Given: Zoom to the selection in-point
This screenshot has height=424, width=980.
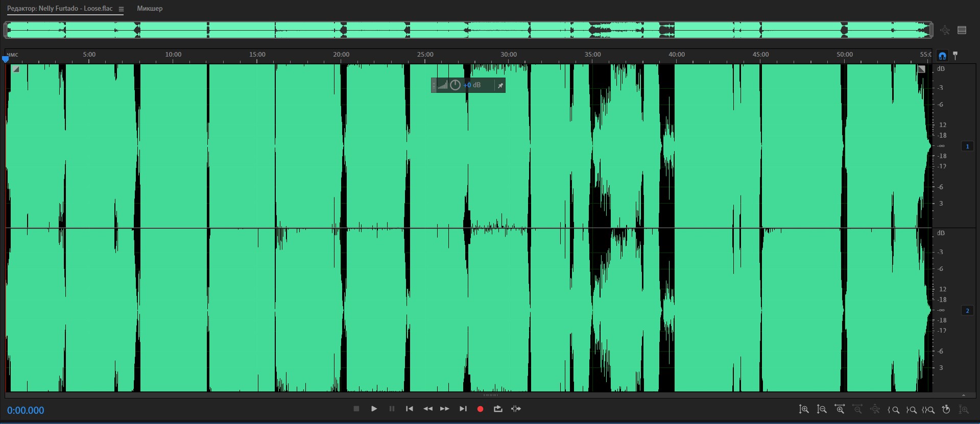Looking at the screenshot, I should click(894, 410).
